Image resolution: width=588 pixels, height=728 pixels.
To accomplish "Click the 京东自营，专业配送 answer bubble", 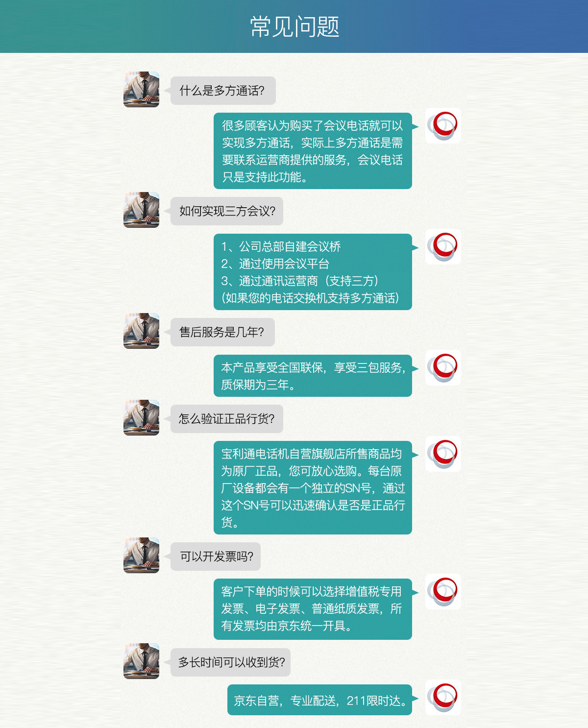I will click(x=319, y=700).
